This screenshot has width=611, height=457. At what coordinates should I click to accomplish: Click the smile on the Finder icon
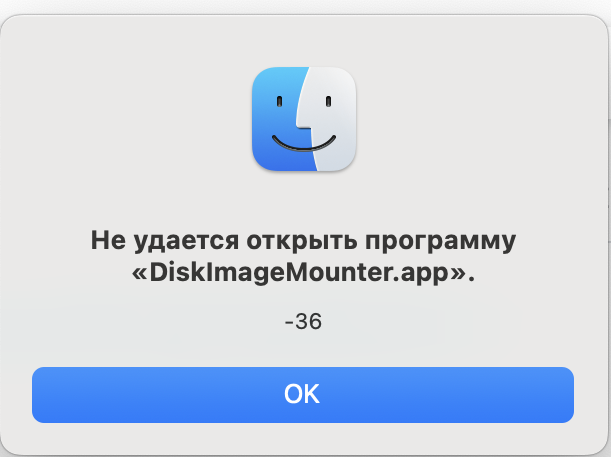304,143
